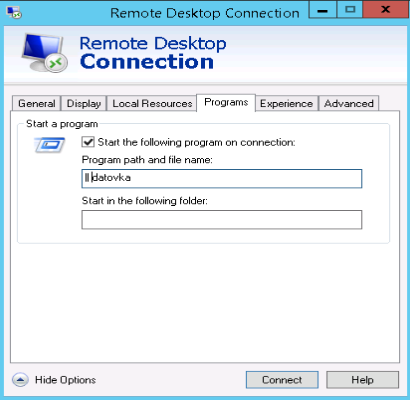Collapse options using the round arrow icon
410x400 pixels.
[20, 380]
